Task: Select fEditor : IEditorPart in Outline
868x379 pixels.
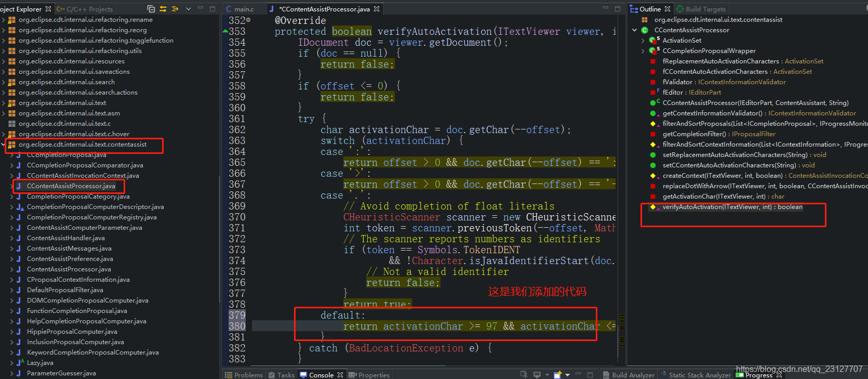Action: click(x=692, y=93)
